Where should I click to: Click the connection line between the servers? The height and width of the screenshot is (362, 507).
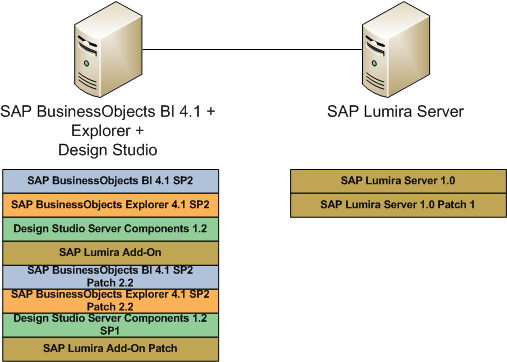252,50
